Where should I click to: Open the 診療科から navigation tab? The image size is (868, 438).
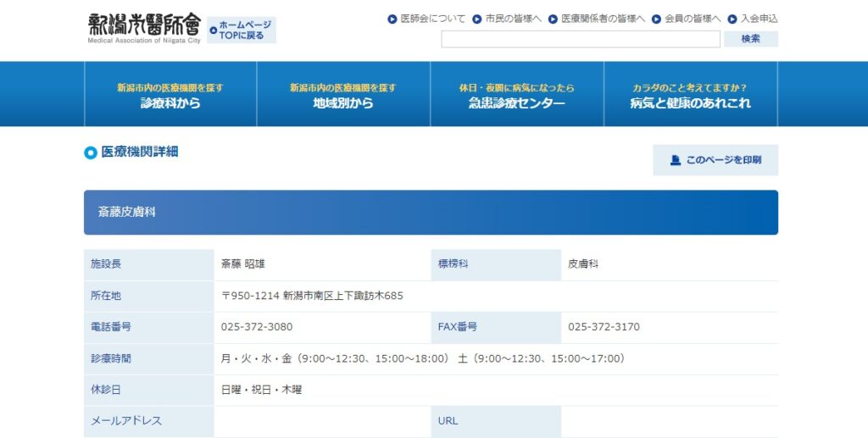tap(170, 94)
